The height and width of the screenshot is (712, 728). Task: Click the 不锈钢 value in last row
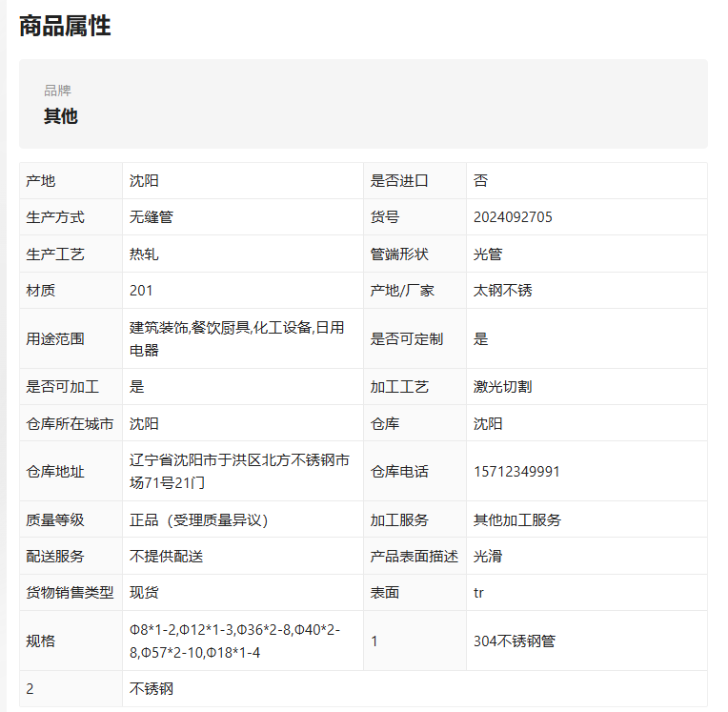[152, 688]
